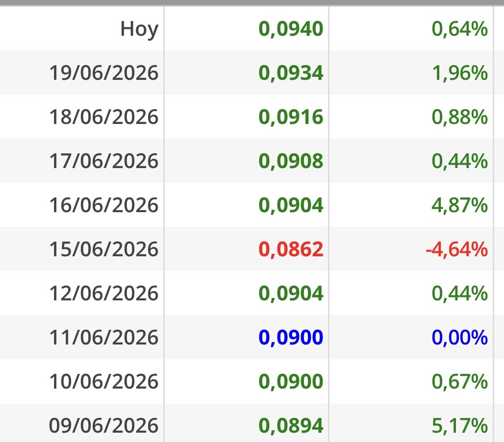Click the 0,0940 price value
504x442 pixels.
click(291, 28)
